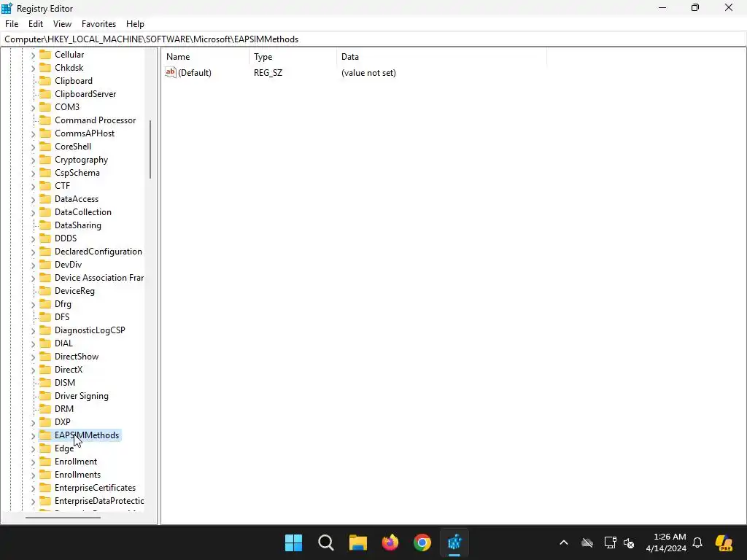This screenshot has height=560, width=747.
Task: Click the tree horizontal scrollbar thumb
Action: pos(63,517)
